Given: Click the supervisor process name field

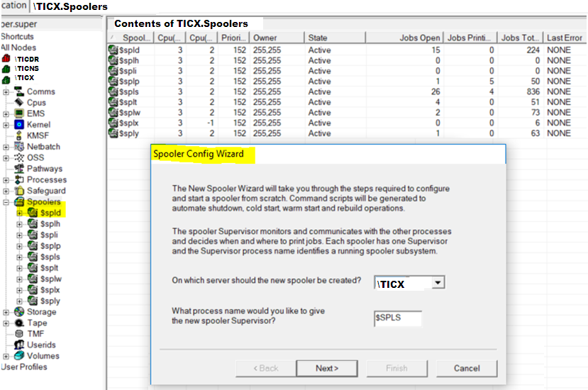Looking at the screenshot, I should [397, 319].
